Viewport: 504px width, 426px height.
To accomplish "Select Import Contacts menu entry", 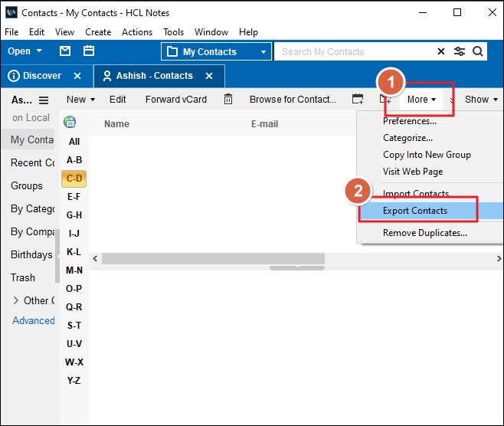I will tap(416, 194).
